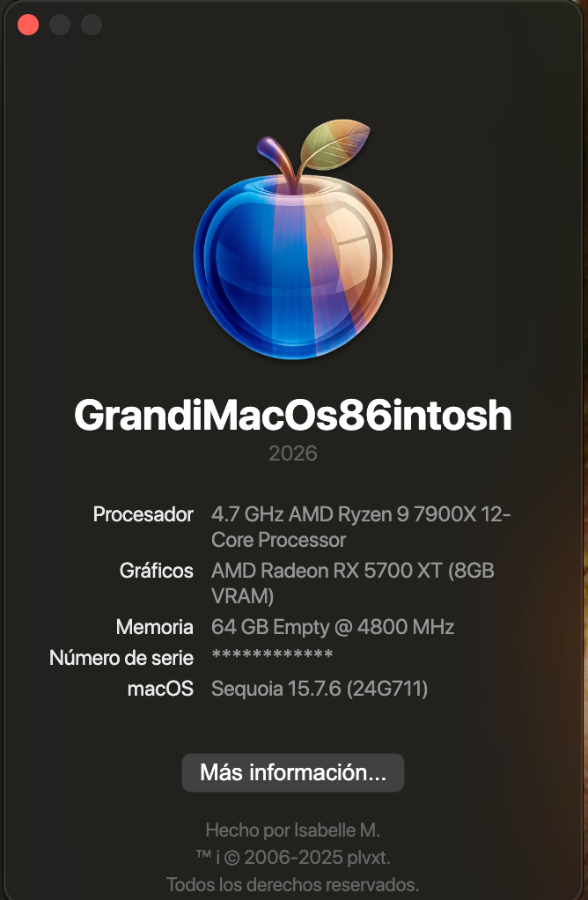Select the AMD Radeon RX 5700 XT value
The image size is (588, 900).
(x=353, y=584)
